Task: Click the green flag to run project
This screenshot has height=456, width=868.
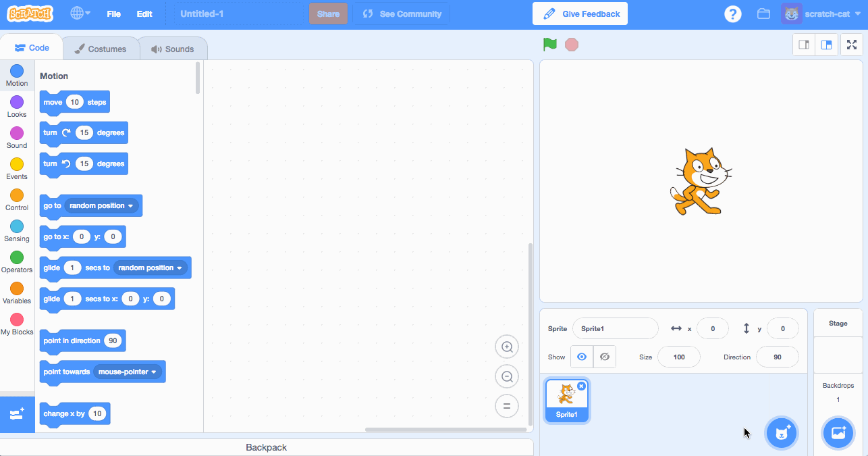Action: point(550,45)
